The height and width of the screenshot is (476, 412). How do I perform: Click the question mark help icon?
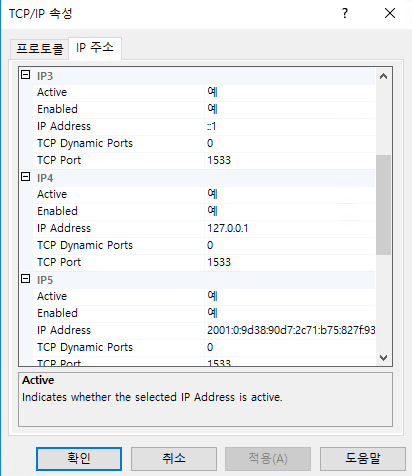point(345,13)
